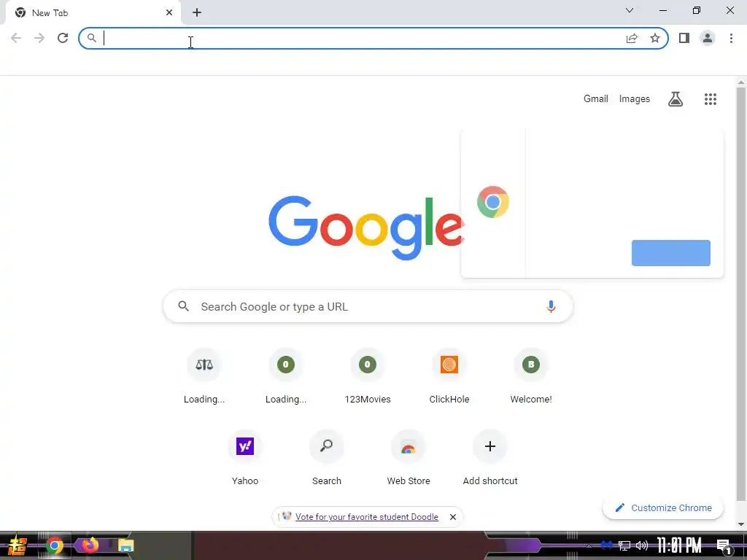Open the ClickHole shortcut
Viewport: 747px width, 560px height.
coord(449,376)
